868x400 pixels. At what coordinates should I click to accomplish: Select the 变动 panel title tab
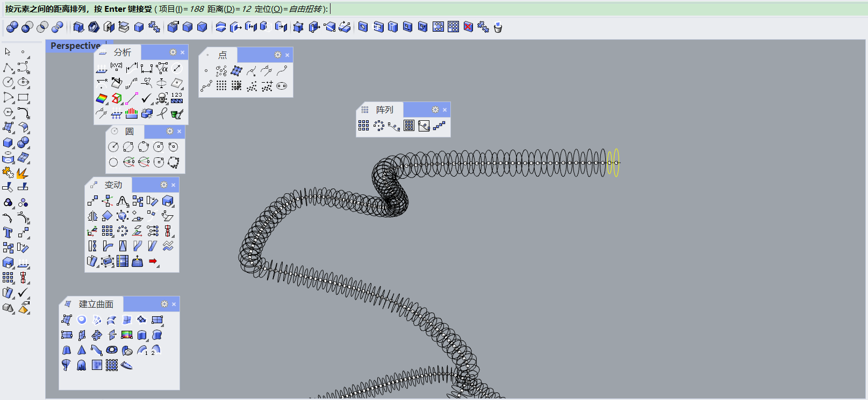pos(113,185)
